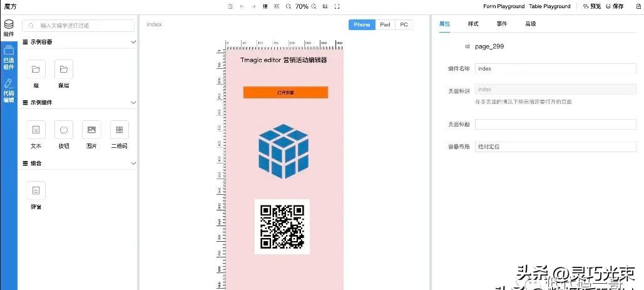Collapse the 示例组件 section chevron
This screenshot has height=290, width=644.
coord(133,103)
